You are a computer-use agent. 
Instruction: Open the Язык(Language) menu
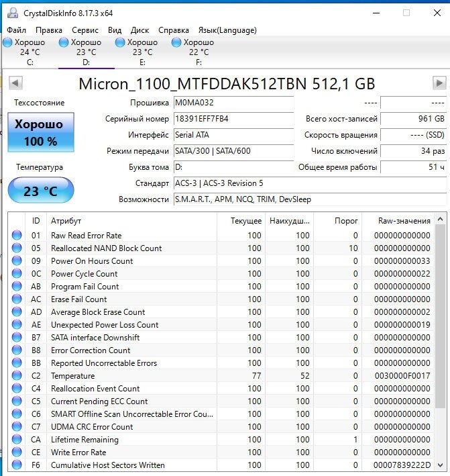pyautogui.click(x=227, y=30)
